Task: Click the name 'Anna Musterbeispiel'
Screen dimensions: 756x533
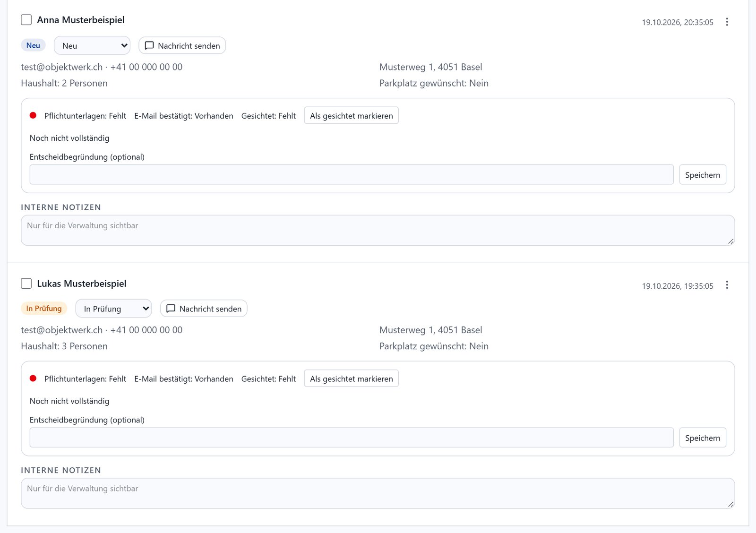Action: [81, 20]
